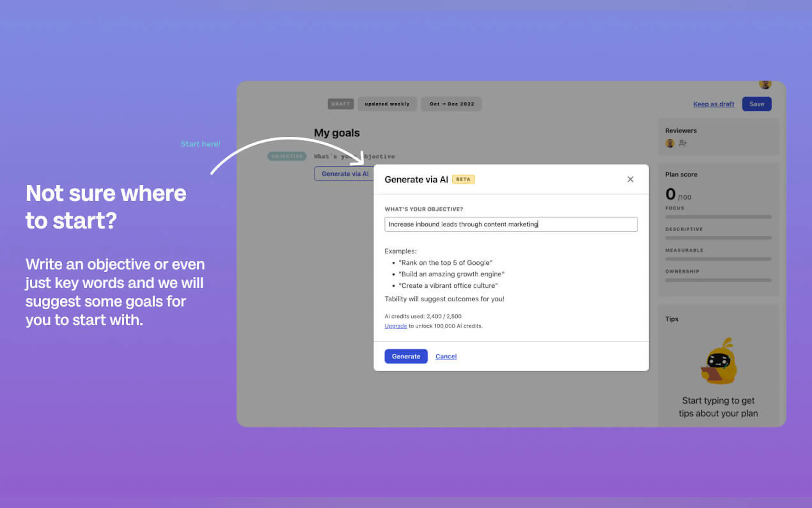Click the Keep as draft link

pyautogui.click(x=714, y=104)
